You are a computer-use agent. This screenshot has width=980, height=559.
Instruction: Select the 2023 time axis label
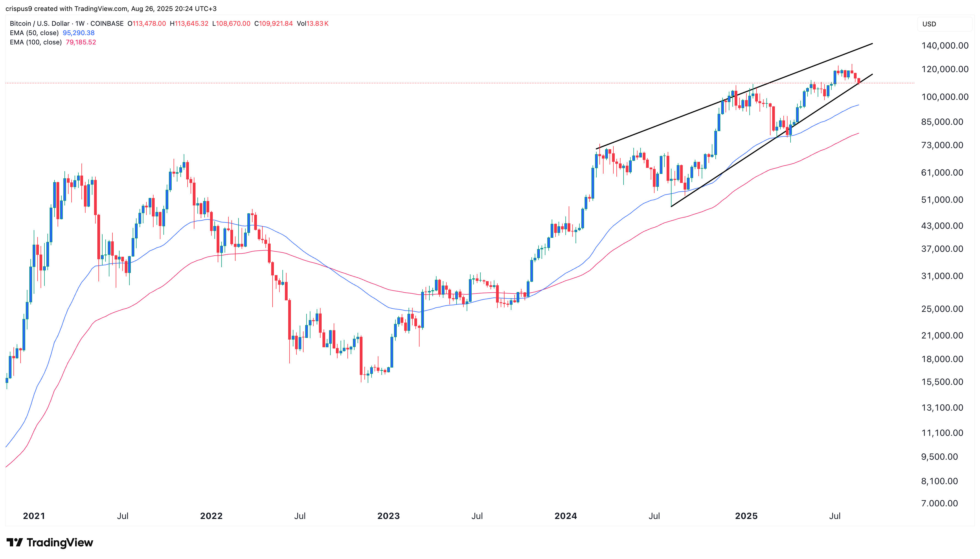point(388,516)
